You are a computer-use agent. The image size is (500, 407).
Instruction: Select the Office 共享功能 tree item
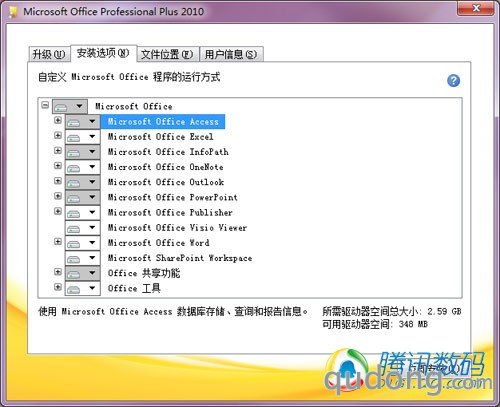click(144, 273)
